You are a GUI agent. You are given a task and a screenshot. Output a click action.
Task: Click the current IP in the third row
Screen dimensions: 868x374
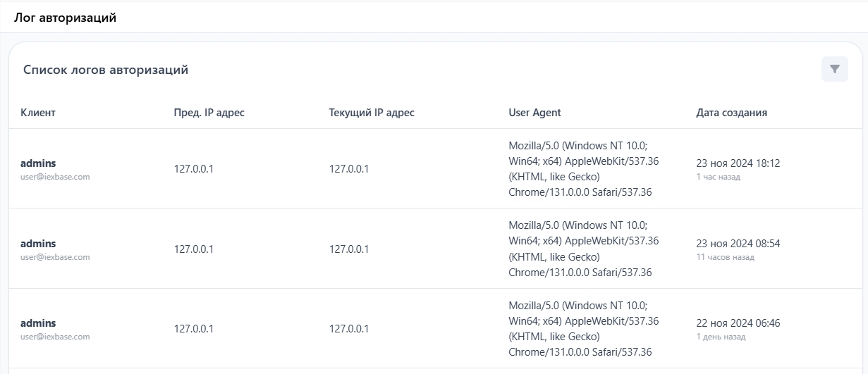click(x=349, y=329)
